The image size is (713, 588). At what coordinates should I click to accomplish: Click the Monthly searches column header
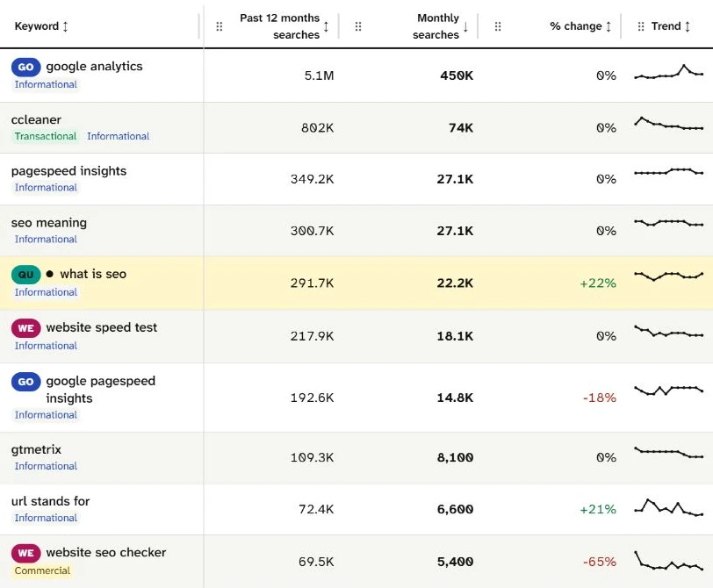tap(436, 26)
